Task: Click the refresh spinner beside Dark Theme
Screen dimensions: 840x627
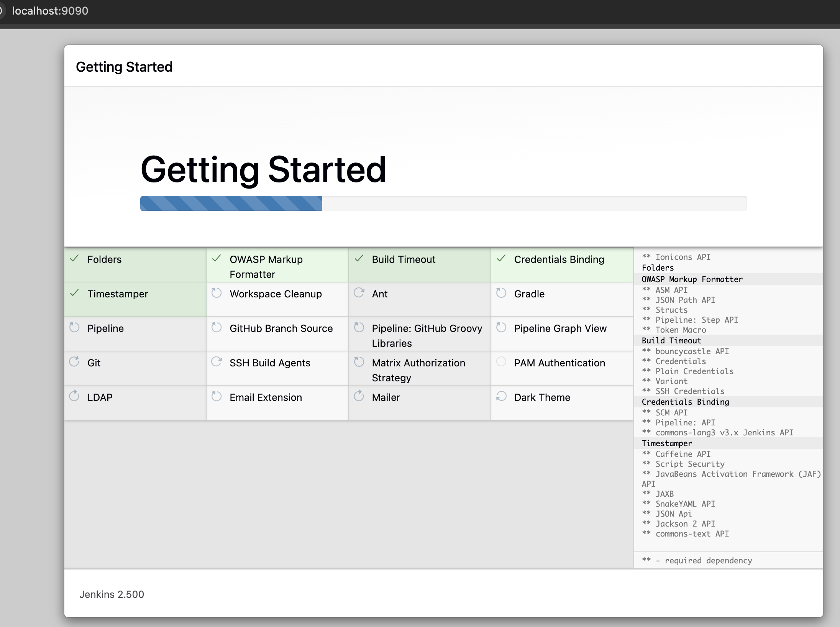Action: point(501,396)
